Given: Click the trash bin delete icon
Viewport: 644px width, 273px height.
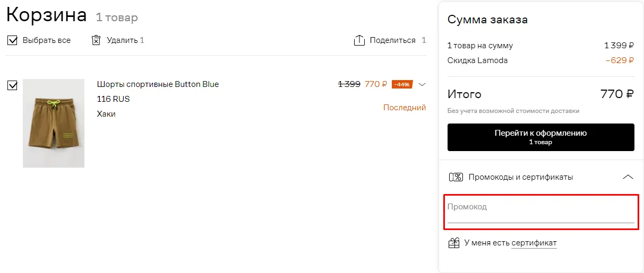Looking at the screenshot, I should [96, 40].
